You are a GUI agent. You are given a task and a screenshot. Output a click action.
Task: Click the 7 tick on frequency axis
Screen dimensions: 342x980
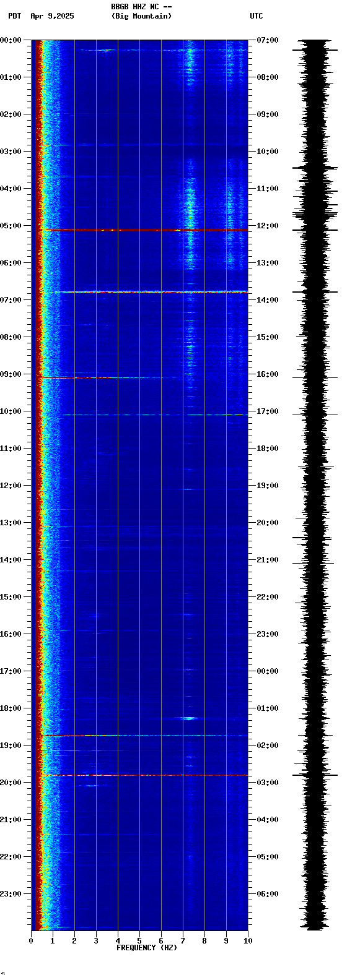(x=183, y=941)
